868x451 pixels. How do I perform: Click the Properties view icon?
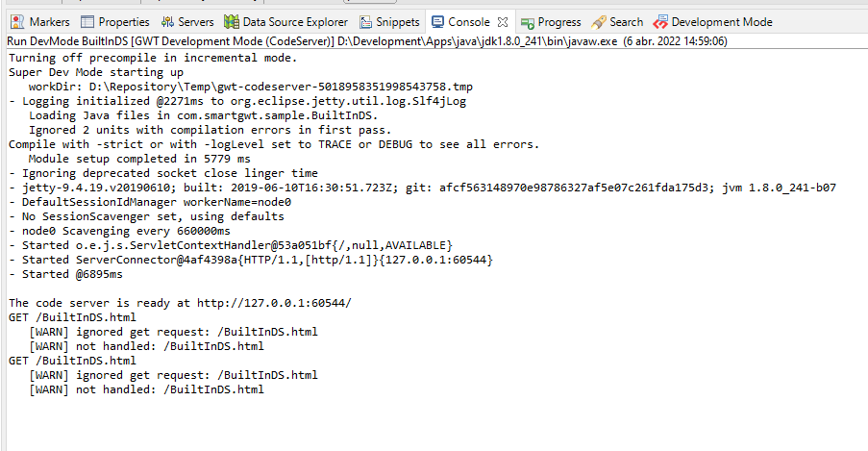pos(88,21)
